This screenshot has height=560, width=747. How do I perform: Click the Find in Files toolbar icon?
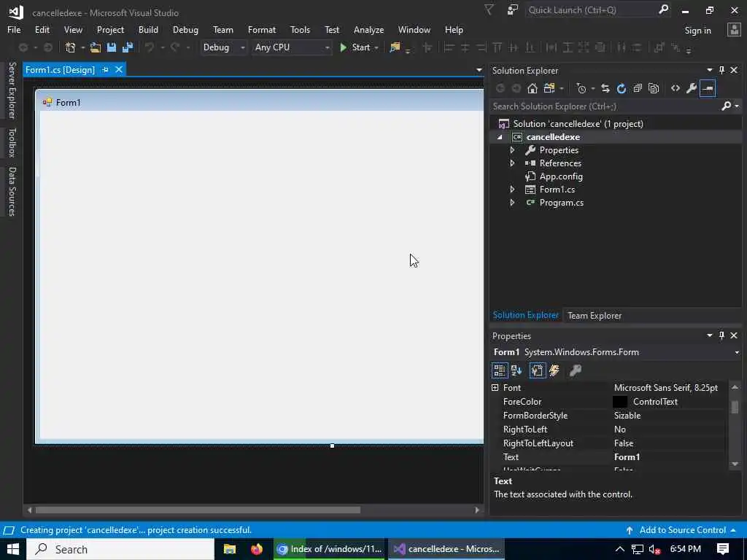coord(395,47)
